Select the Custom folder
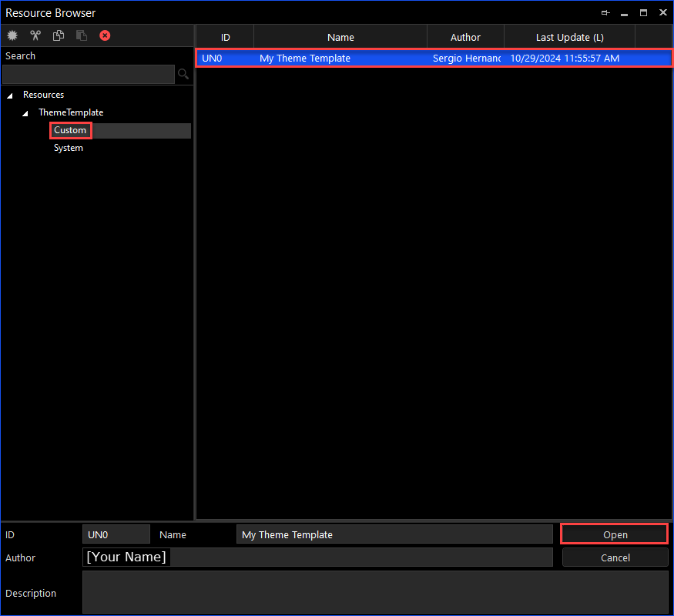The image size is (674, 616). coord(70,130)
